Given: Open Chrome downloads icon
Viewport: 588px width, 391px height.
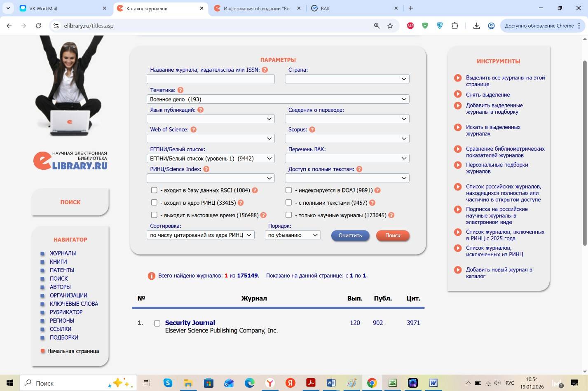Looking at the screenshot, I should [x=476, y=26].
